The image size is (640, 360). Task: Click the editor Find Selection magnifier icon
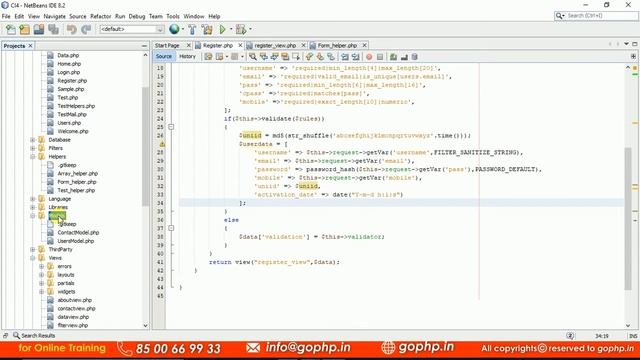[x=253, y=57]
